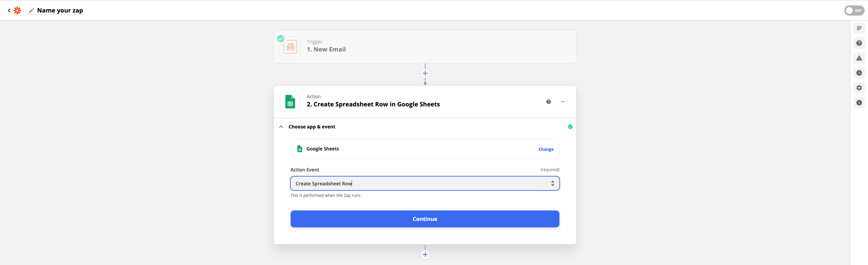This screenshot has width=868, height=265.
Task: Open the info icon in right sidebar
Action: [x=859, y=103]
